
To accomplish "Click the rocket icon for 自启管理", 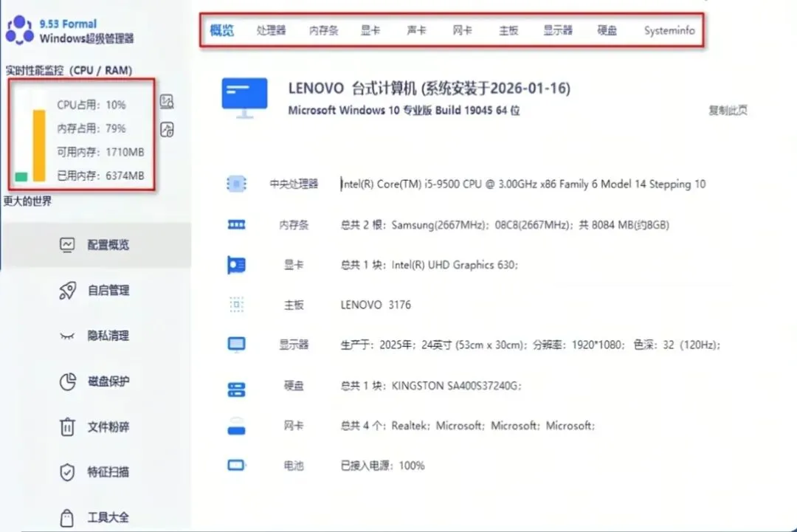I will (67, 290).
